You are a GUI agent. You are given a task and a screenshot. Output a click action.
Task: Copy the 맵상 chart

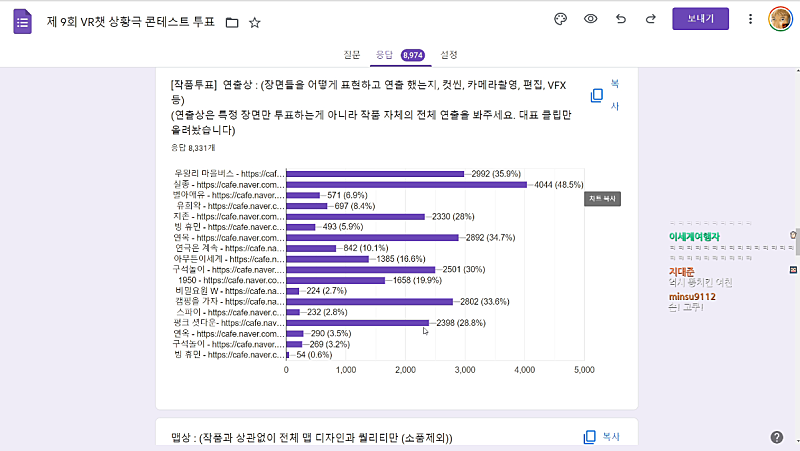[602, 437]
